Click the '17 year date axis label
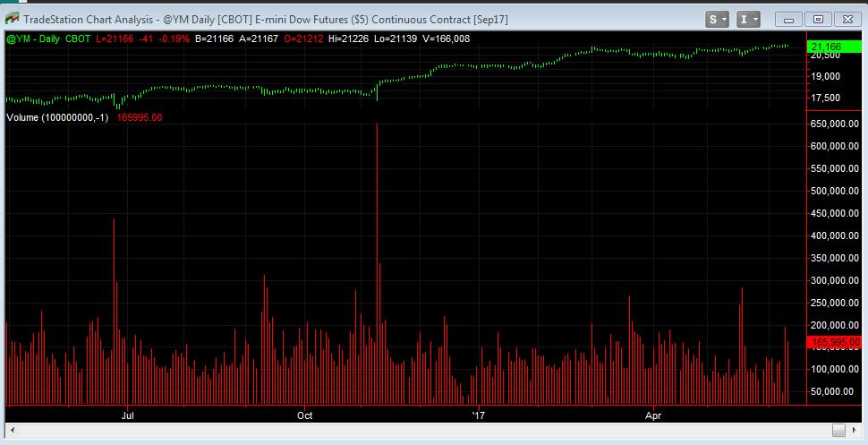This screenshot has width=868, height=445. tap(478, 415)
